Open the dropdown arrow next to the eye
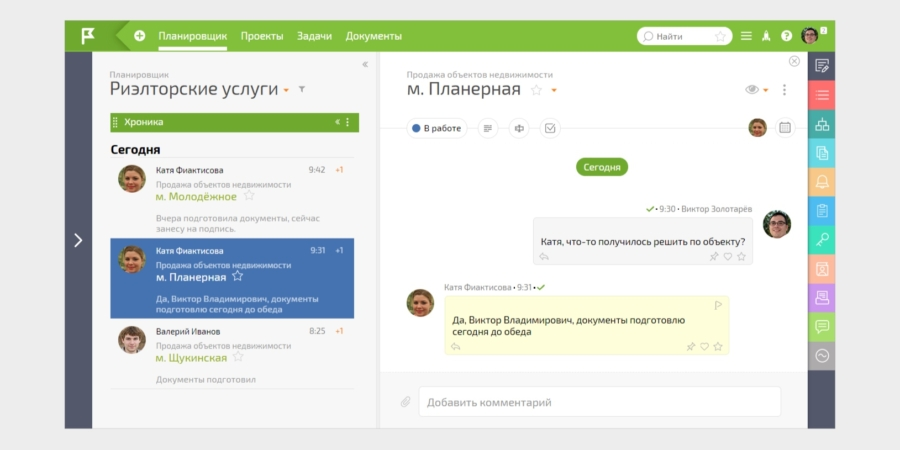 click(x=766, y=90)
